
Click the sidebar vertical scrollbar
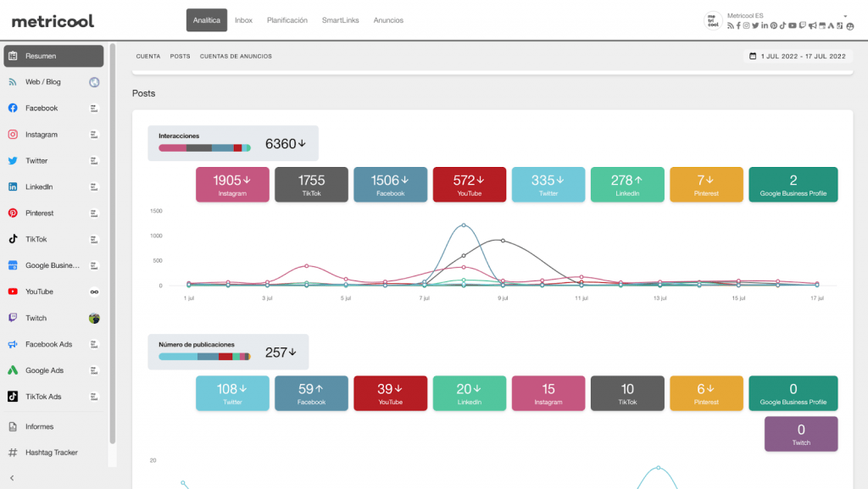[113, 243]
